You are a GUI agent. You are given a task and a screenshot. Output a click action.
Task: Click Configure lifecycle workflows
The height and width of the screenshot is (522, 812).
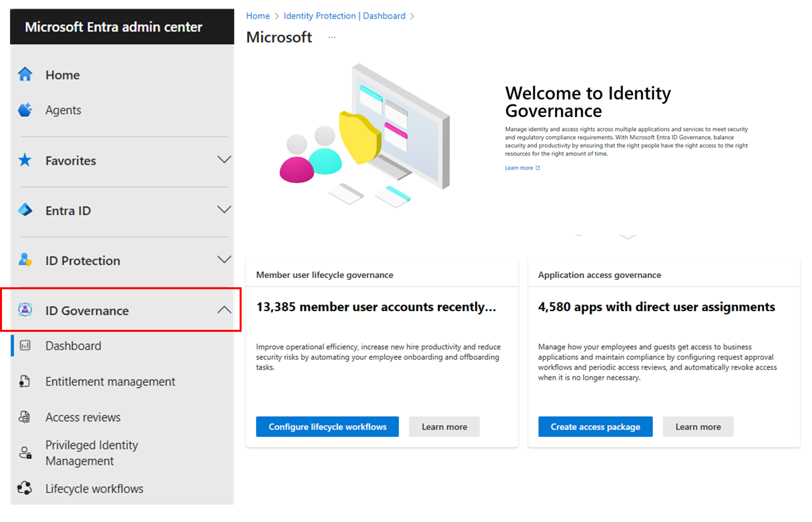click(327, 426)
